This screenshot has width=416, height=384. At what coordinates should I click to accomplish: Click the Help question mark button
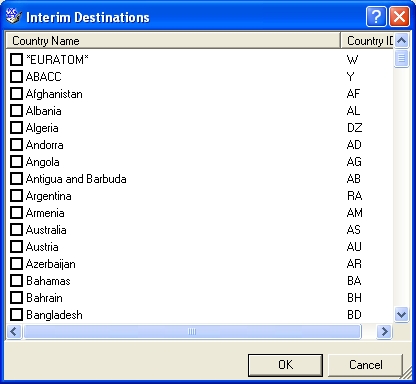[x=376, y=16]
